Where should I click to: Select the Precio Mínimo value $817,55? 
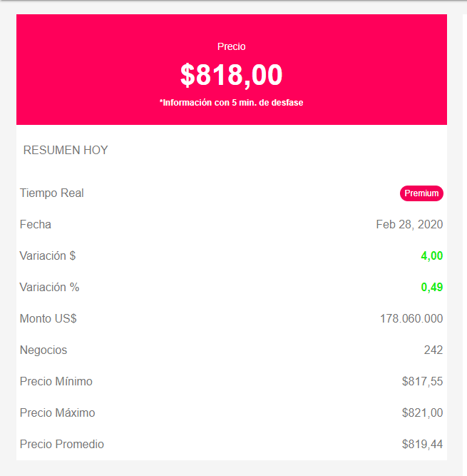(422, 381)
